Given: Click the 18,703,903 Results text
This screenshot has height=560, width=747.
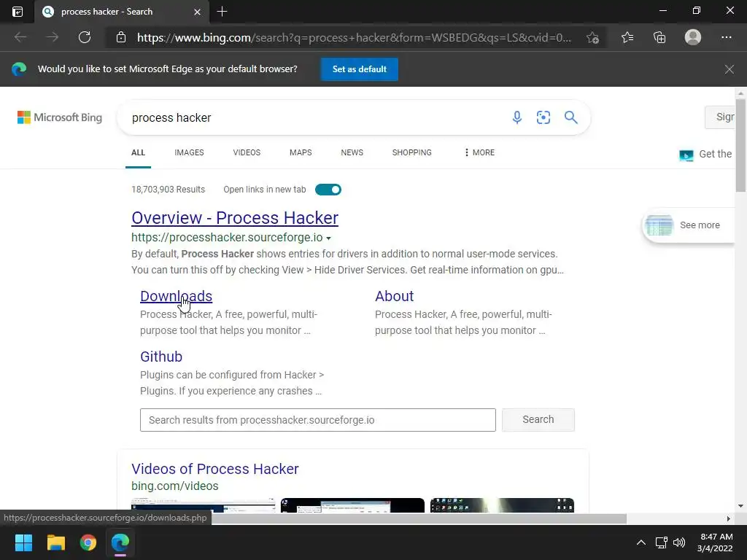Looking at the screenshot, I should 169,190.
